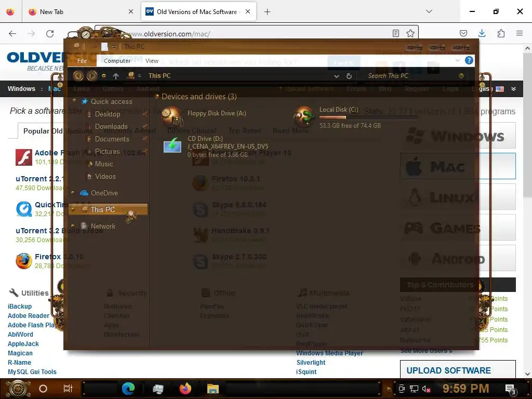Go back in the Firefox browser
The image size is (532, 399).
coord(12,34)
